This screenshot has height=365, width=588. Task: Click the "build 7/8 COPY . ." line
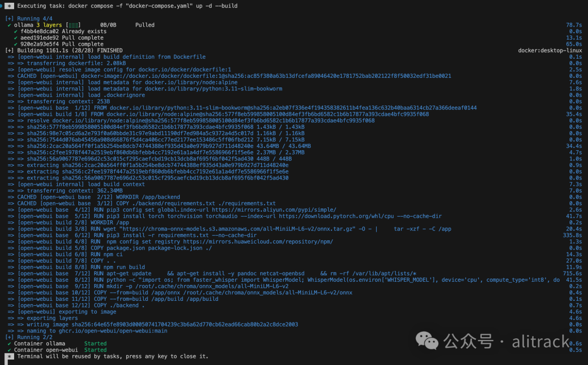[x=62, y=261]
